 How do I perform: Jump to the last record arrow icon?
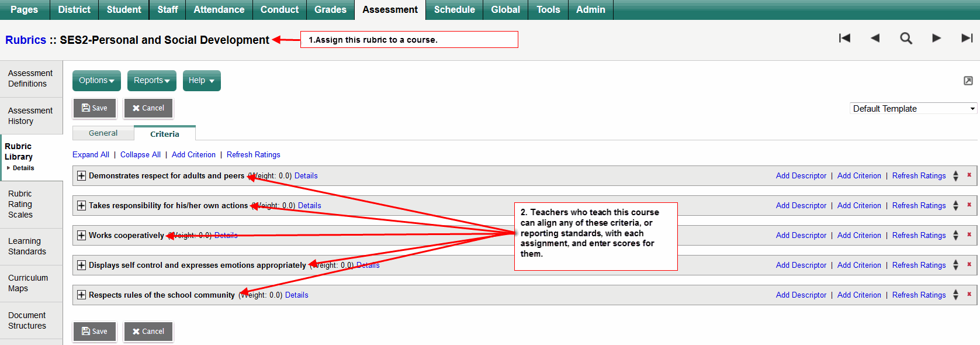point(967,38)
